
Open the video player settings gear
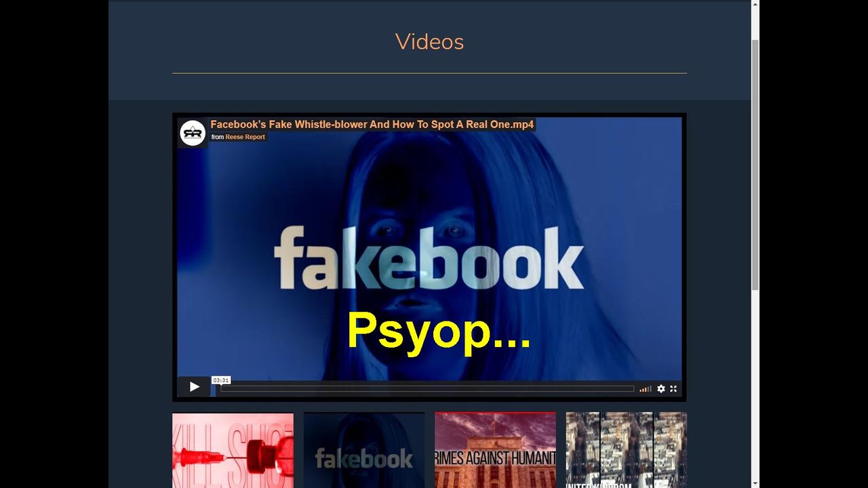pyautogui.click(x=661, y=389)
